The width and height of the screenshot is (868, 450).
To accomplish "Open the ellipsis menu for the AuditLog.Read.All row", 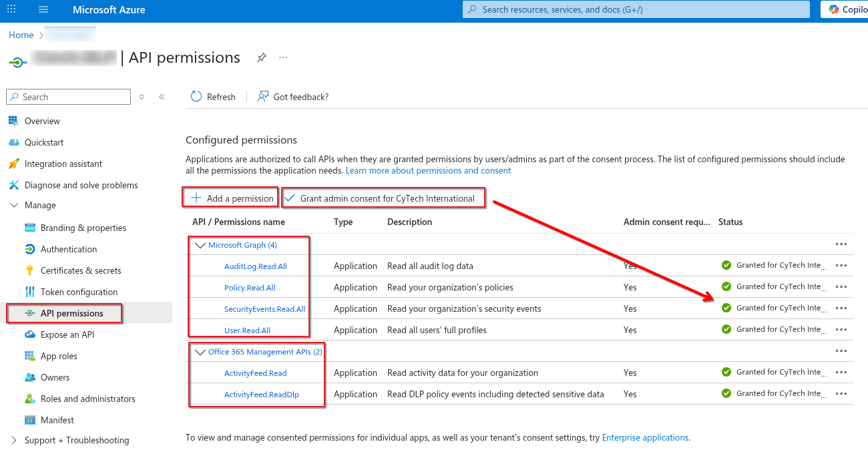I will coord(841,266).
